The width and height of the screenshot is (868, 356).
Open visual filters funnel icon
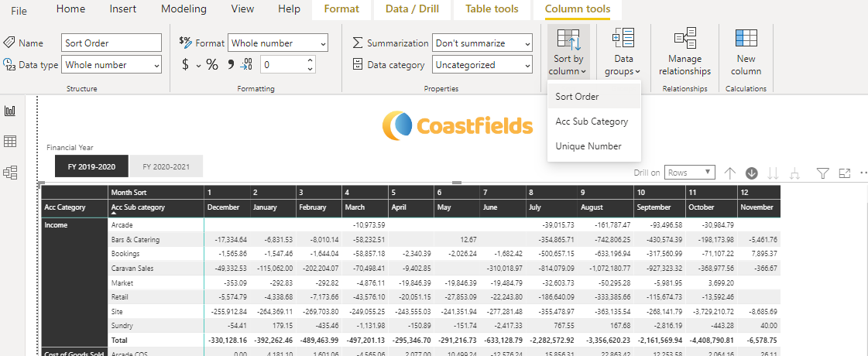click(822, 173)
